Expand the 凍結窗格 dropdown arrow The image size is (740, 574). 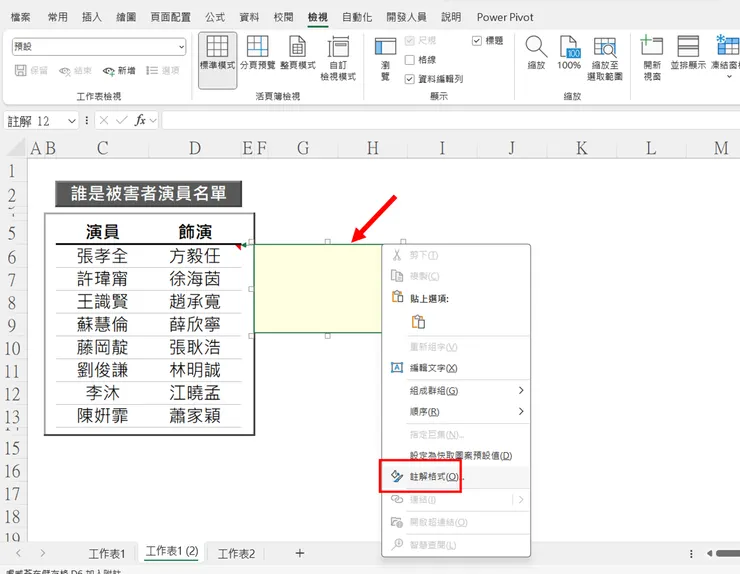(x=729, y=76)
